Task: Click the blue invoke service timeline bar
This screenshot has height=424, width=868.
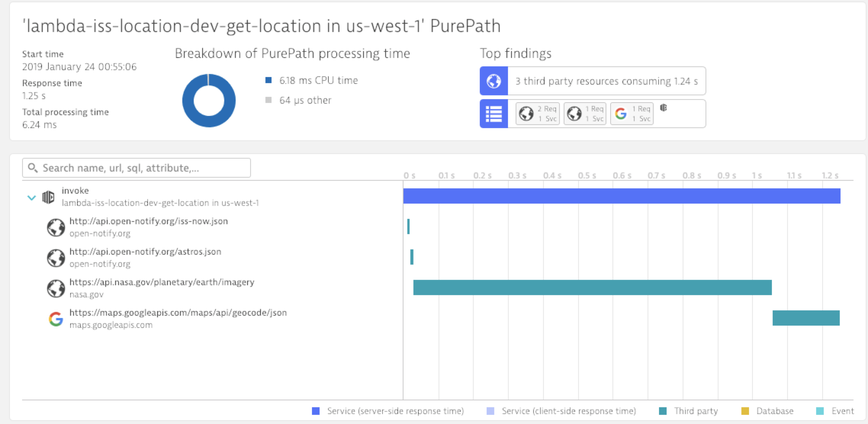Action: (x=622, y=196)
